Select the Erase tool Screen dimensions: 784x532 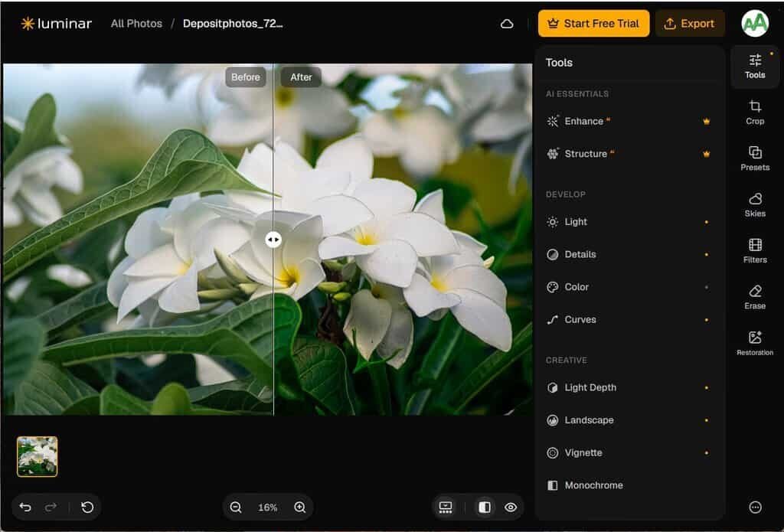(754, 297)
